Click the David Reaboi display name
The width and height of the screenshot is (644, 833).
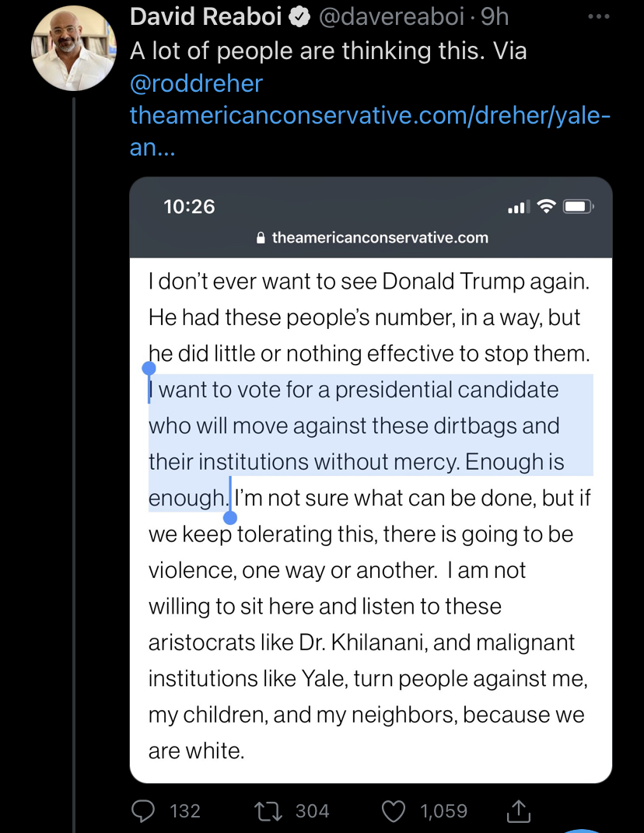[x=205, y=17]
